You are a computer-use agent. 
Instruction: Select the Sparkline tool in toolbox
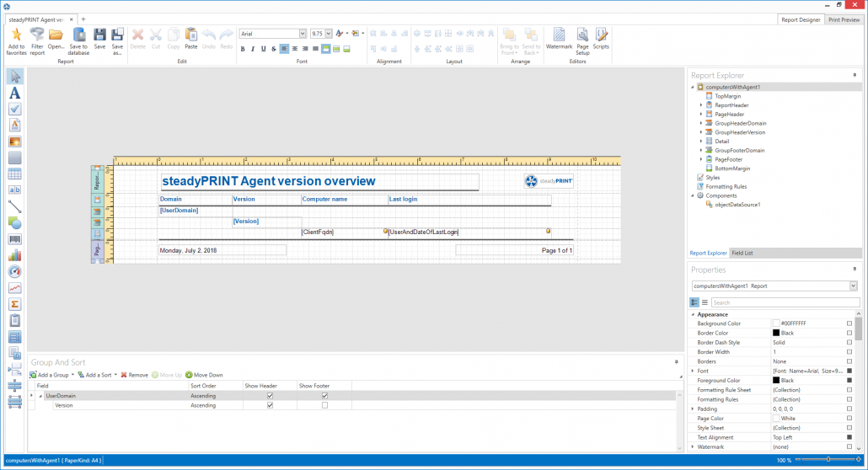coord(15,288)
